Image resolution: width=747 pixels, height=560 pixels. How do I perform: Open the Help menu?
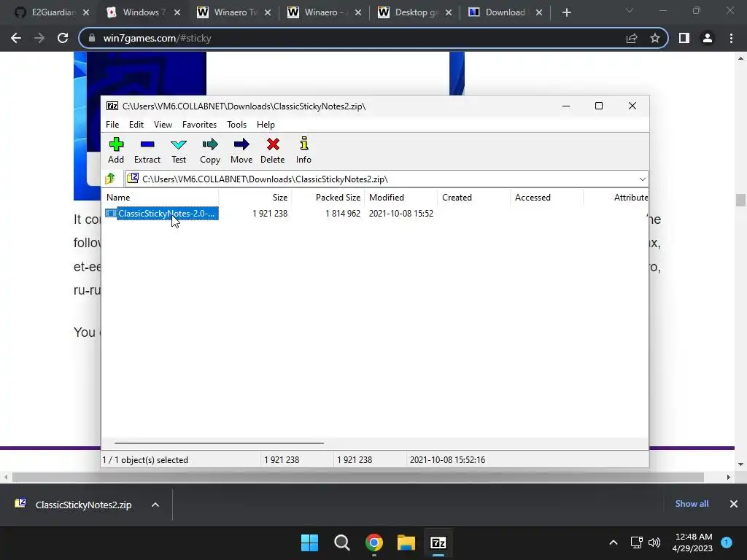(x=266, y=124)
